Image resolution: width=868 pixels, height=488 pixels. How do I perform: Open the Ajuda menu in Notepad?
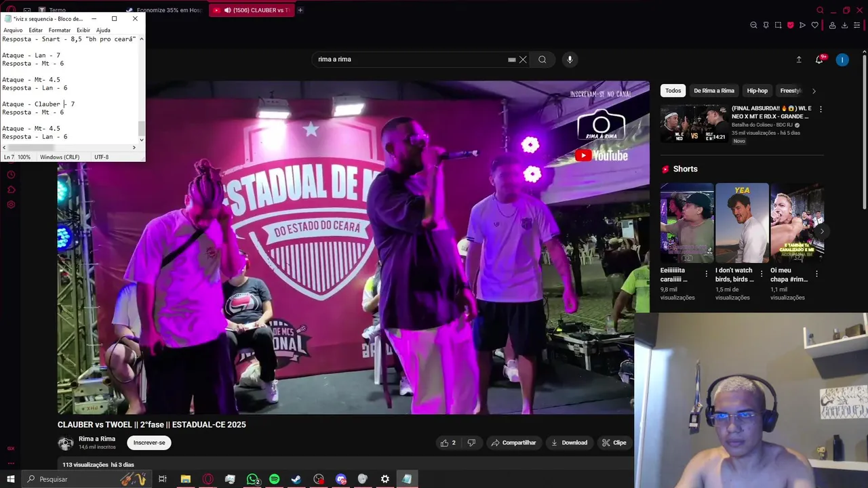(x=103, y=30)
